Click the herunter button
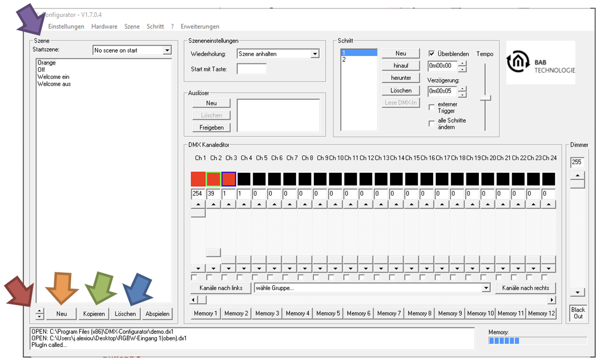This screenshot has height=364, width=603. coord(401,78)
